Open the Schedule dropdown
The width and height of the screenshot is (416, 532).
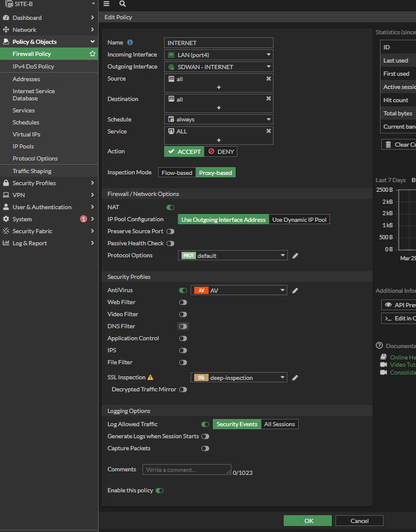point(219,120)
